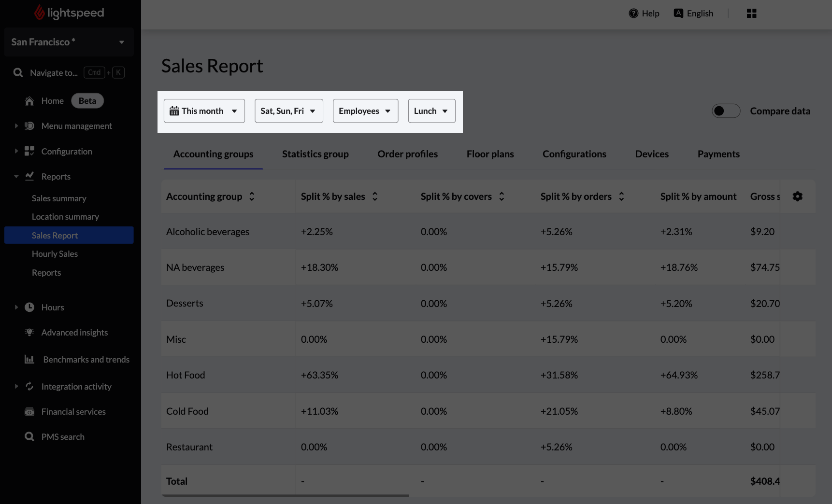This screenshot has height=504, width=832.
Task: Click the Advanced insights lightbulb icon
Action: tap(29, 332)
